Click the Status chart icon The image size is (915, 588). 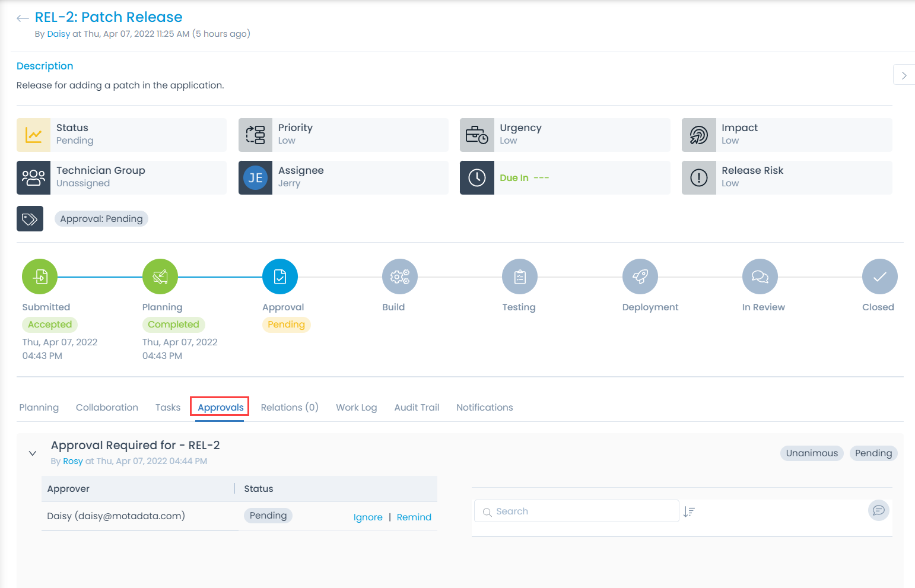34,135
